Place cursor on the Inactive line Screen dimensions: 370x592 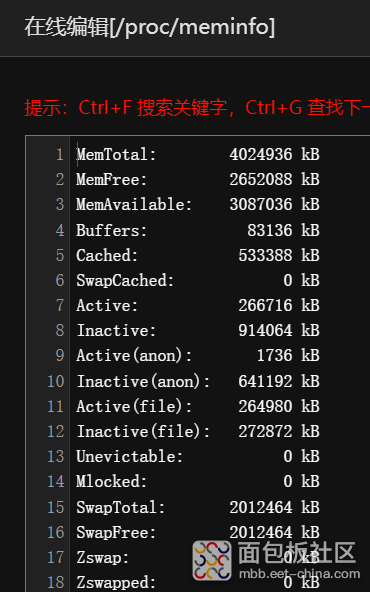coord(198,330)
